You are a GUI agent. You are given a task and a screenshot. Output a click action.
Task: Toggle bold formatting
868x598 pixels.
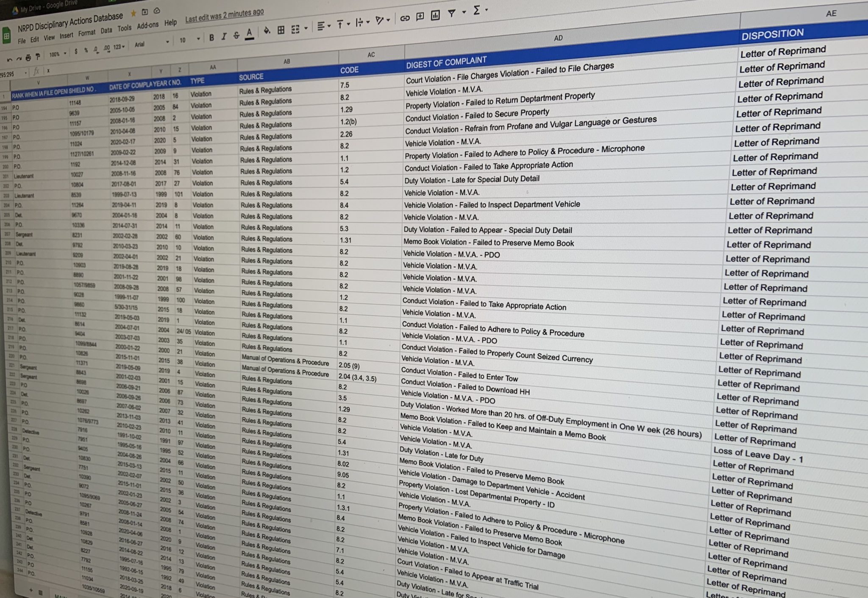(x=211, y=38)
